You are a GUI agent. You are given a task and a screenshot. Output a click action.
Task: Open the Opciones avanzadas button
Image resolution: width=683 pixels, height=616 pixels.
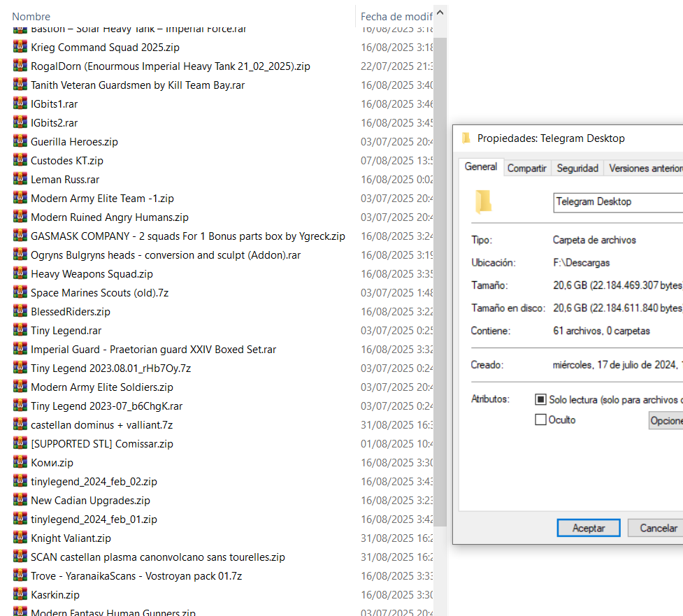[666, 420]
